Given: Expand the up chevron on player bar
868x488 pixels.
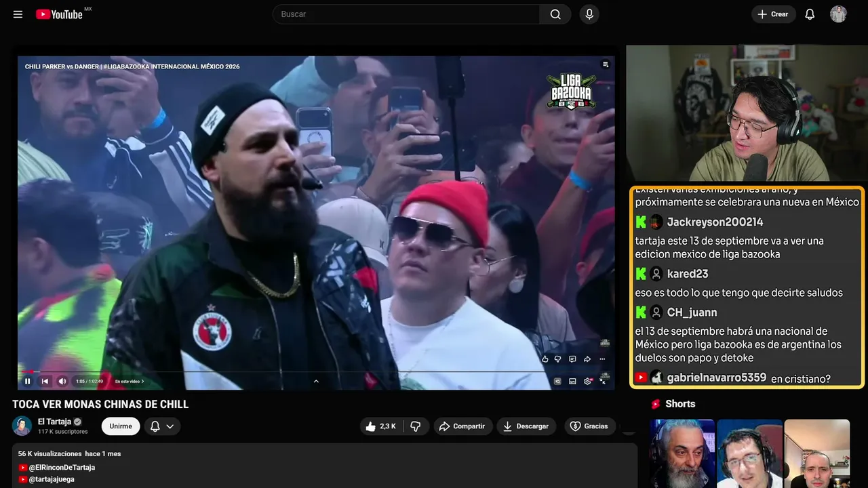Looking at the screenshot, I should 316,381.
